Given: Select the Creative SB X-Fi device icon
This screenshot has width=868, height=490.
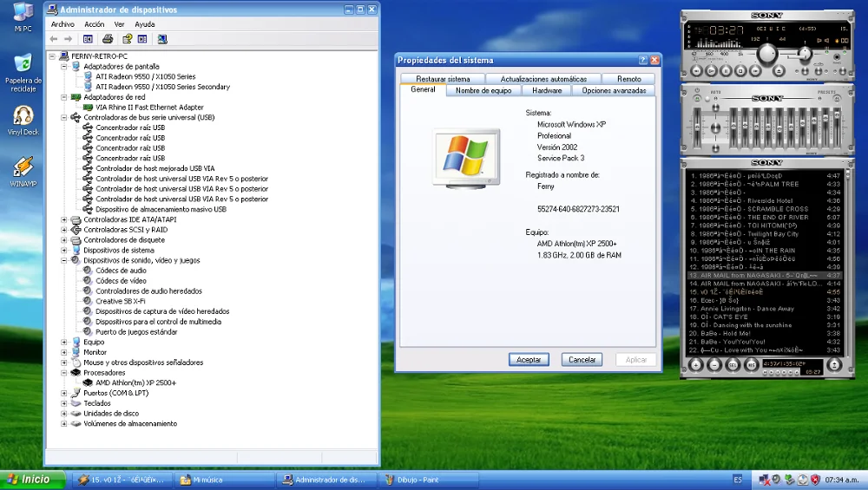Looking at the screenshot, I should coord(87,302).
